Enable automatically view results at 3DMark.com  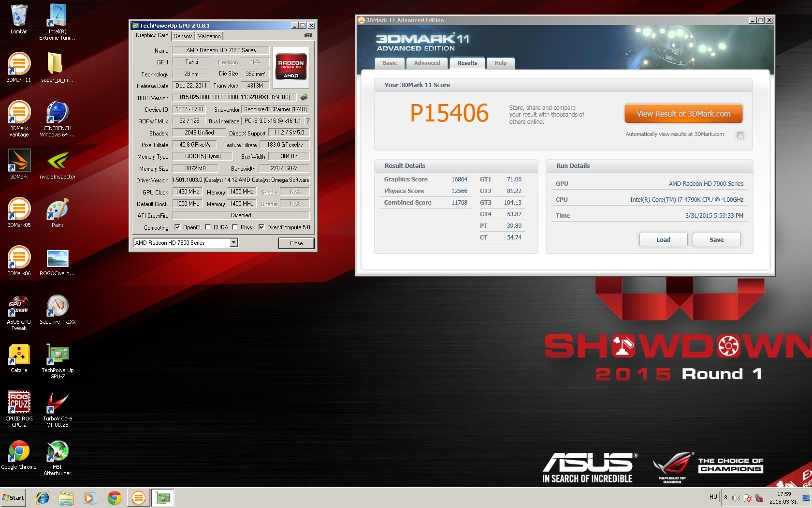(740, 135)
